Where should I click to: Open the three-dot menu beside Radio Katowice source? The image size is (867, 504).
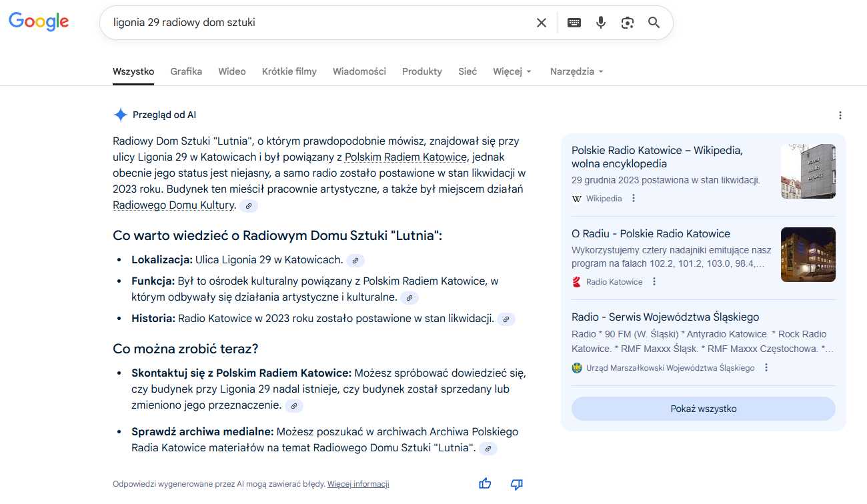(x=654, y=282)
